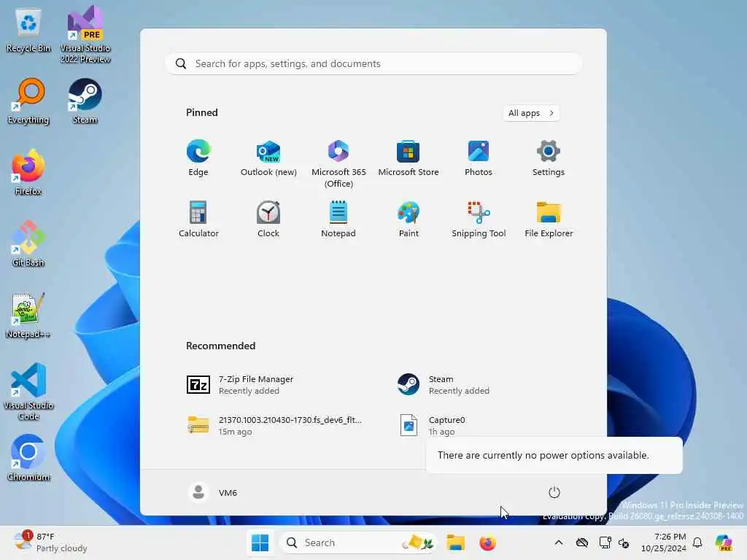Select the Chromium desktop shortcut
The width and height of the screenshot is (747, 560).
point(28,458)
